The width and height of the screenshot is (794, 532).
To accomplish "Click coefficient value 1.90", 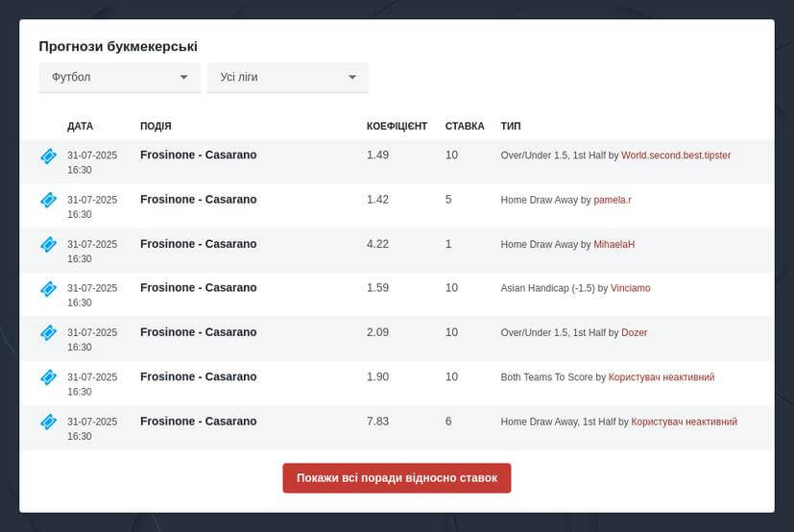I will [377, 377].
